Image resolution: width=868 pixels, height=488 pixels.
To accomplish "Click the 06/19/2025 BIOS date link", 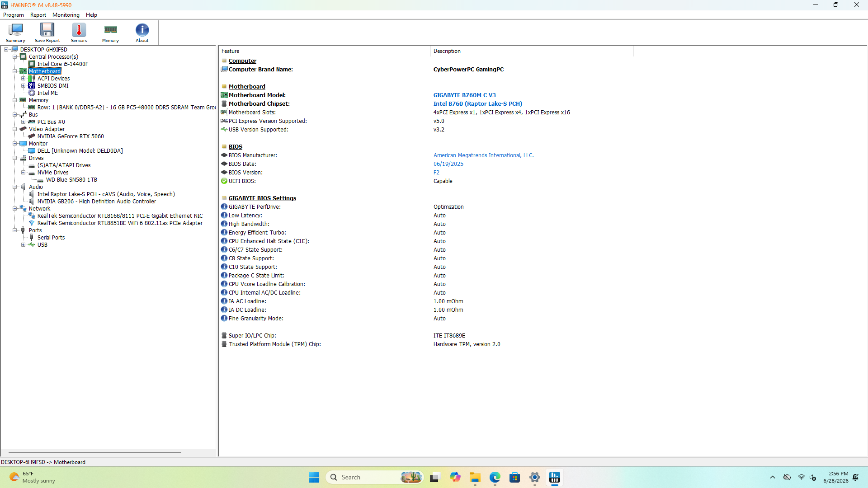I will 448,164.
